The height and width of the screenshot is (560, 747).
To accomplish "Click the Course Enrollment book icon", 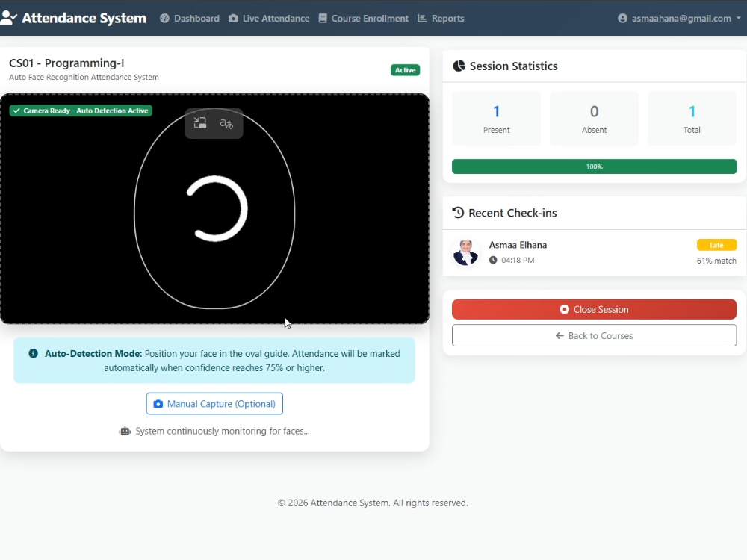I will pyautogui.click(x=323, y=18).
